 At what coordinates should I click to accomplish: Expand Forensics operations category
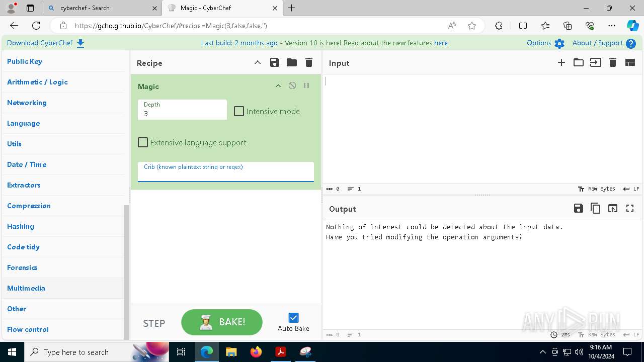click(x=63, y=267)
